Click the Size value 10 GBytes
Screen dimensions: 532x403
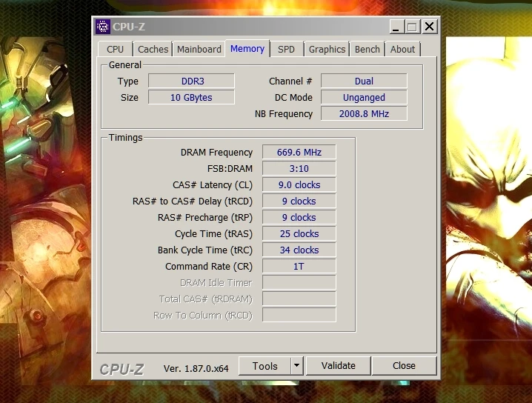click(x=191, y=97)
